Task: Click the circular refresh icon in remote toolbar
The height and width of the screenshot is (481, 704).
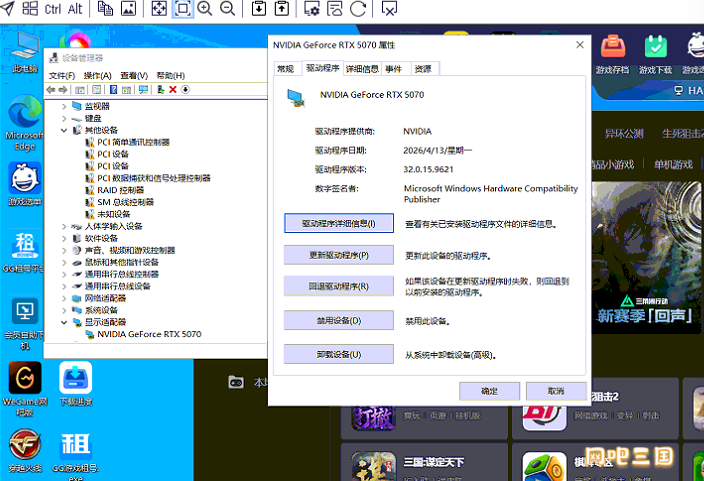Action: [358, 9]
